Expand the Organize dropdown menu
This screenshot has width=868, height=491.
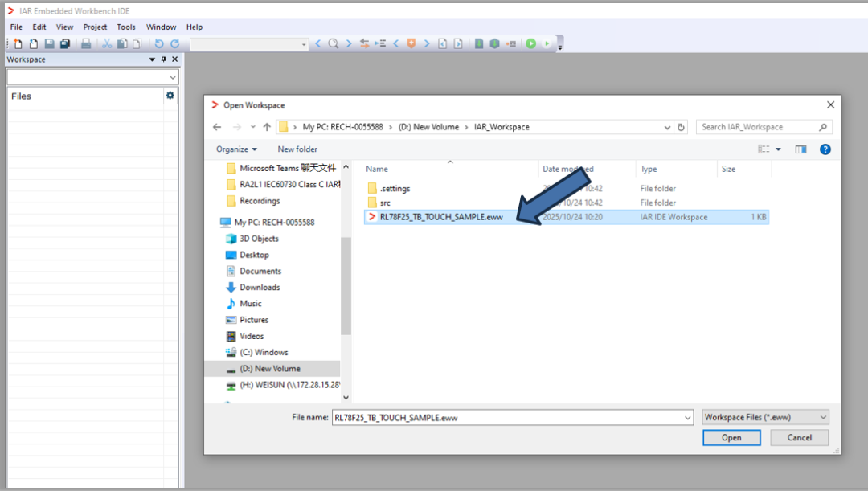[236, 149]
